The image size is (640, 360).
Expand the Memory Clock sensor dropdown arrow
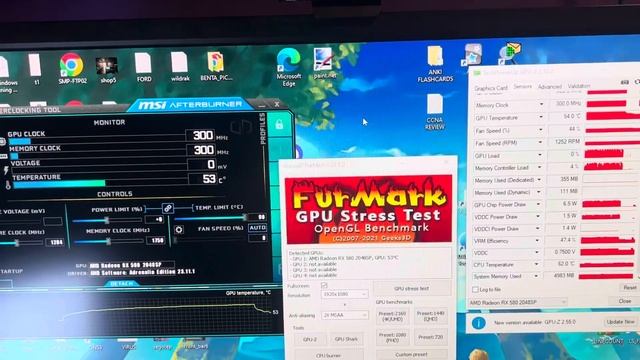pyautogui.click(x=541, y=104)
